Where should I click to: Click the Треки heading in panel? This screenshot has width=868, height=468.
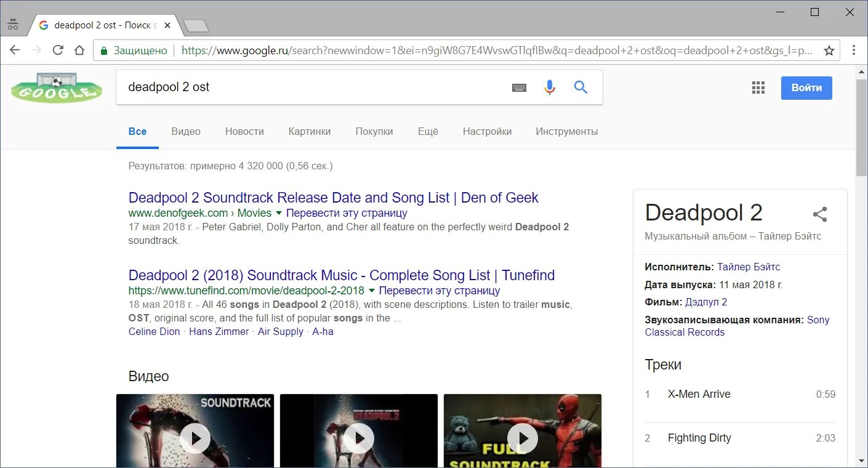point(663,365)
